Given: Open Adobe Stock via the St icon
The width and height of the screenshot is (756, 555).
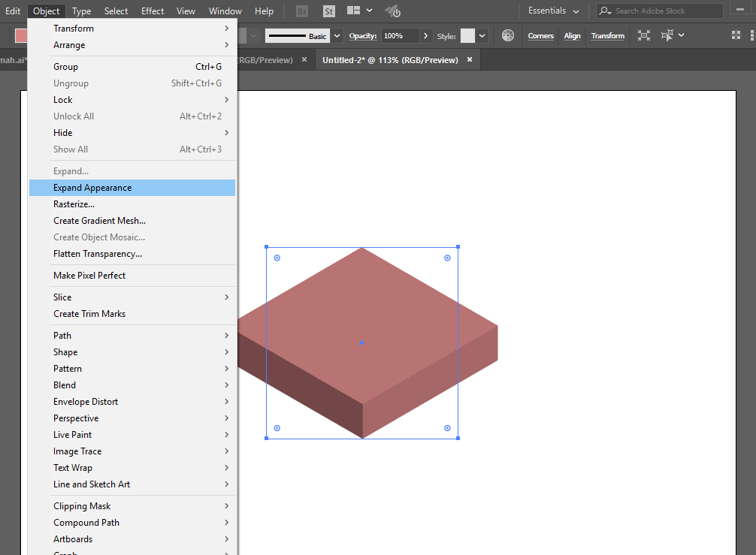Looking at the screenshot, I should click(x=328, y=11).
